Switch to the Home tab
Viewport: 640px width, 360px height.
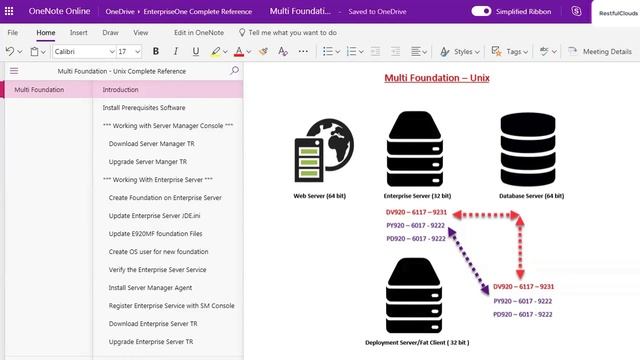46,33
